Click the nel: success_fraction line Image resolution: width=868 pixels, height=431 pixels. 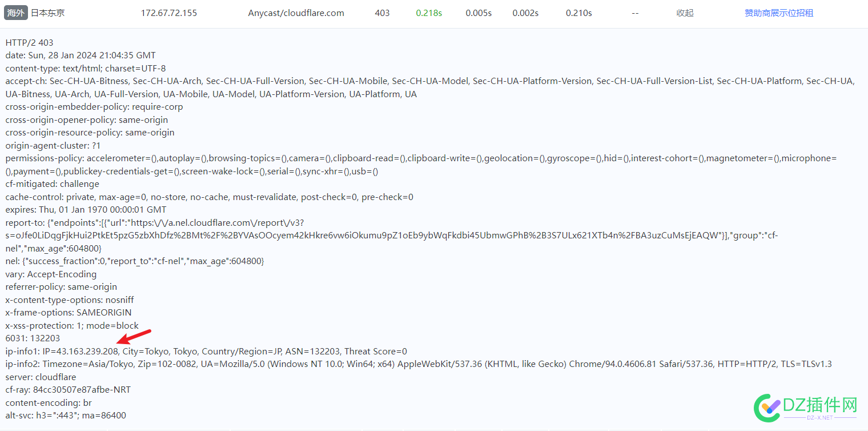click(x=135, y=261)
